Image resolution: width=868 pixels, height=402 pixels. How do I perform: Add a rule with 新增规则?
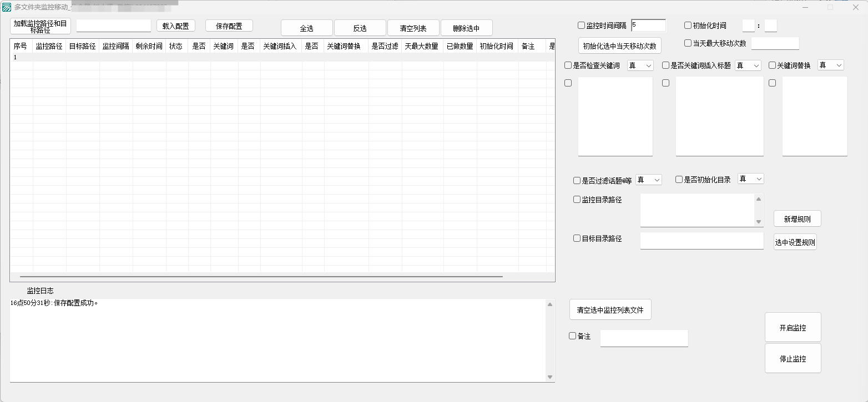click(797, 219)
